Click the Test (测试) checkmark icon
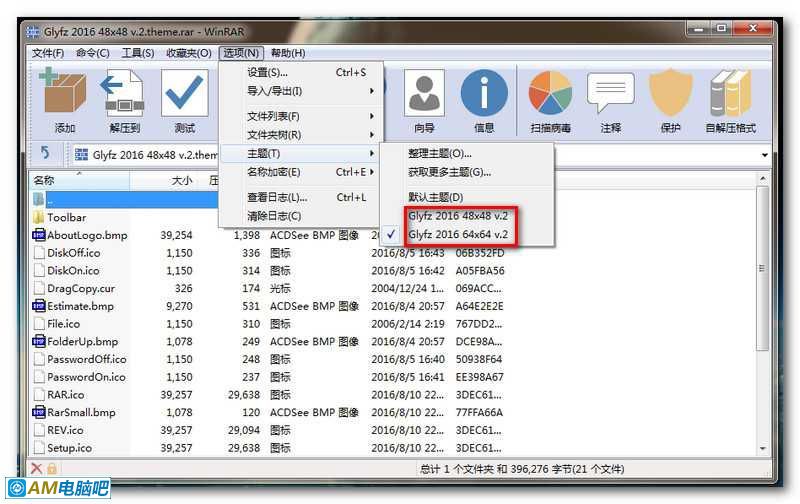The height and width of the screenshot is (504, 800). coord(184,93)
